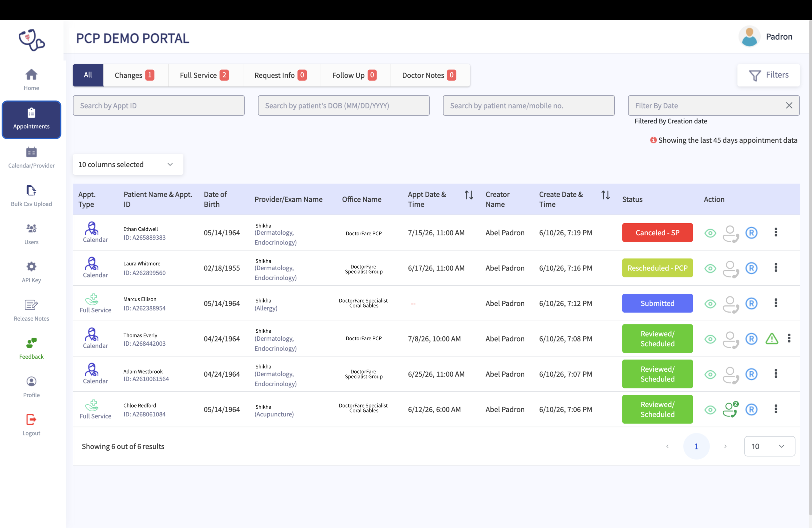
Task: Click assign-user icon for Ethan Caldwell
Action: pyautogui.click(x=730, y=233)
